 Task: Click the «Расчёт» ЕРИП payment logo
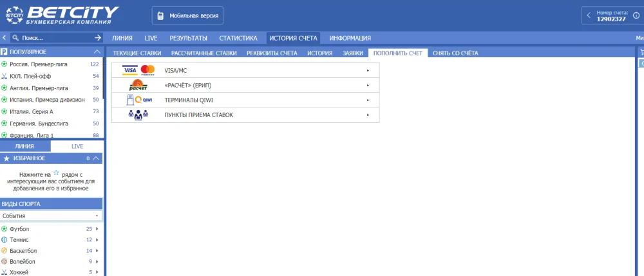click(138, 85)
